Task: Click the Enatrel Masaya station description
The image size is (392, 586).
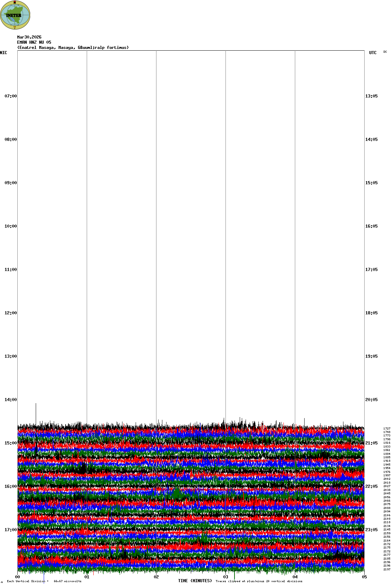Action: pos(73,48)
